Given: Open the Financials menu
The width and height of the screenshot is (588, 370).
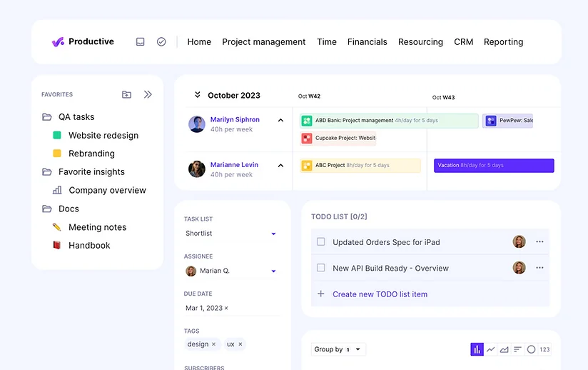Looking at the screenshot, I should click(367, 42).
